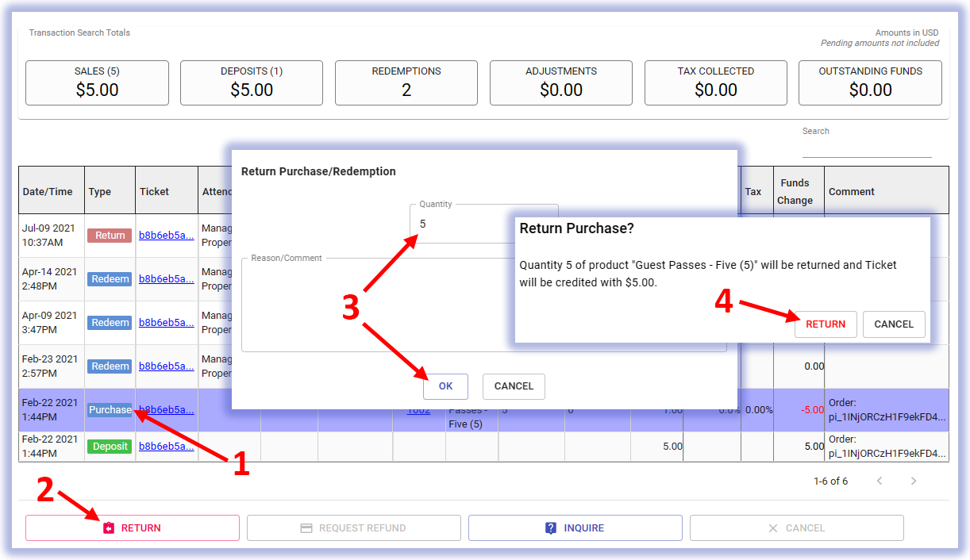Sort by the Type column header
The image size is (970, 560).
pos(110,190)
